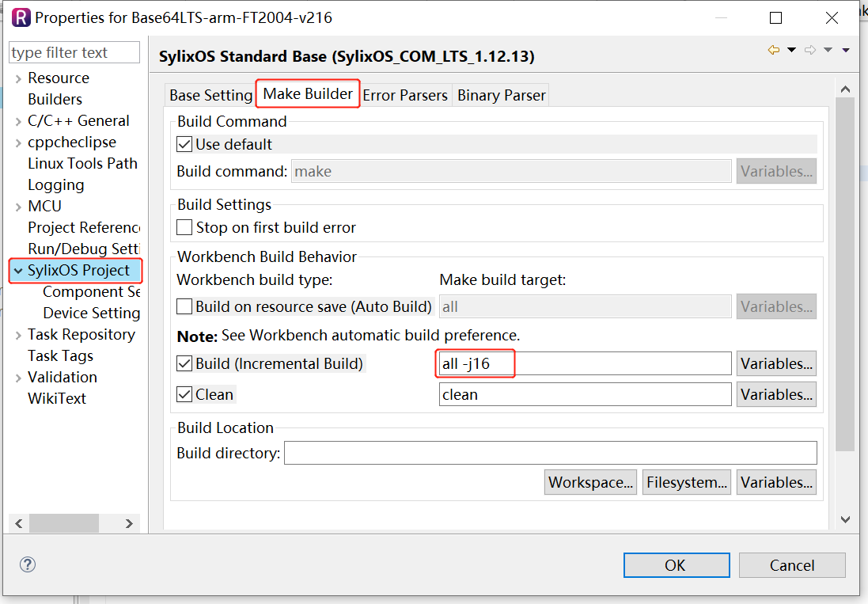Select Task Tags in the tree

(x=60, y=356)
